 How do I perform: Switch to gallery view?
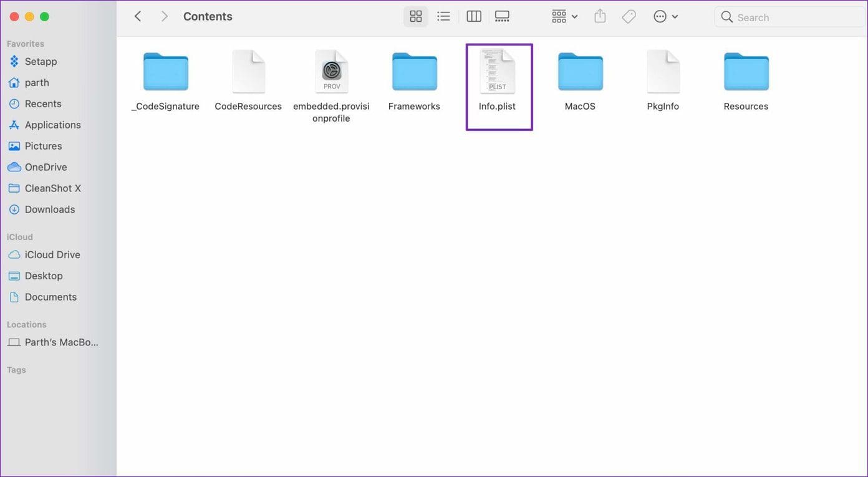click(502, 16)
